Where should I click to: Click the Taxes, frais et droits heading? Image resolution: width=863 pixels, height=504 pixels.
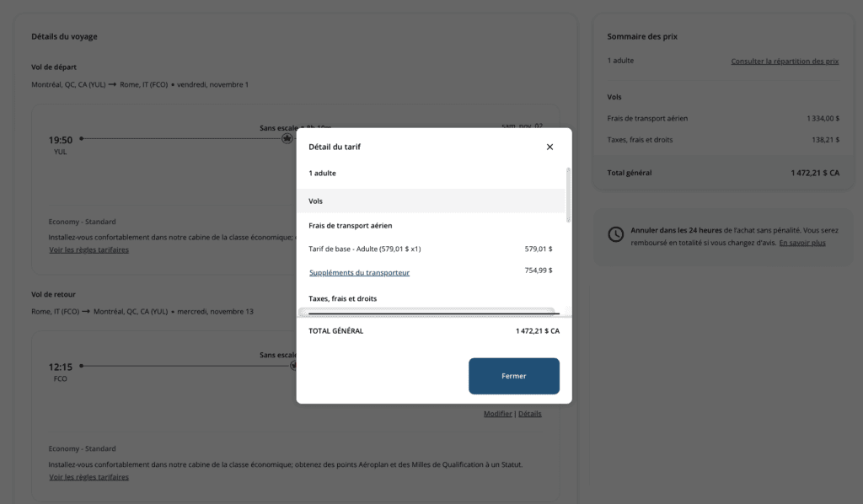pos(342,298)
